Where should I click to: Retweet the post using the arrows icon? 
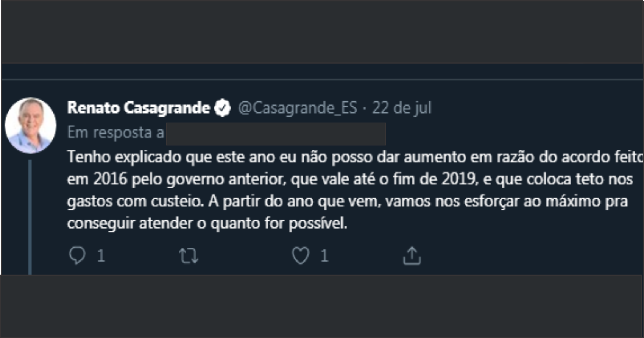[x=189, y=256]
